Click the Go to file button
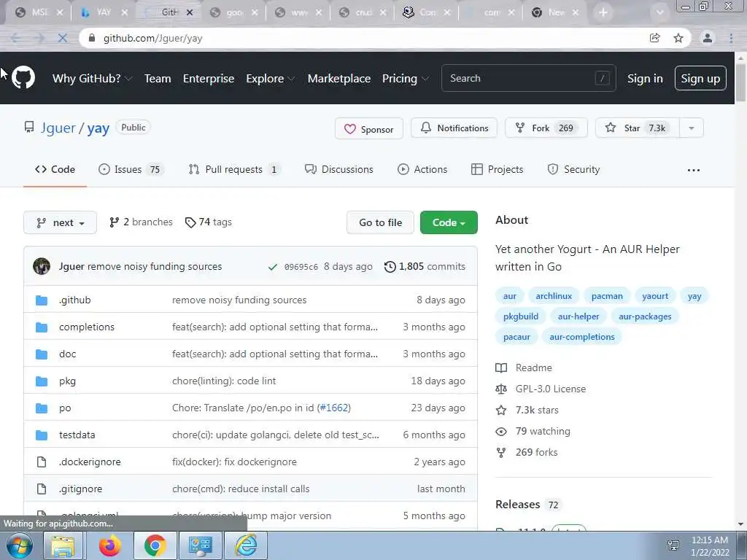Screen dimensions: 747x560 click(x=380, y=222)
